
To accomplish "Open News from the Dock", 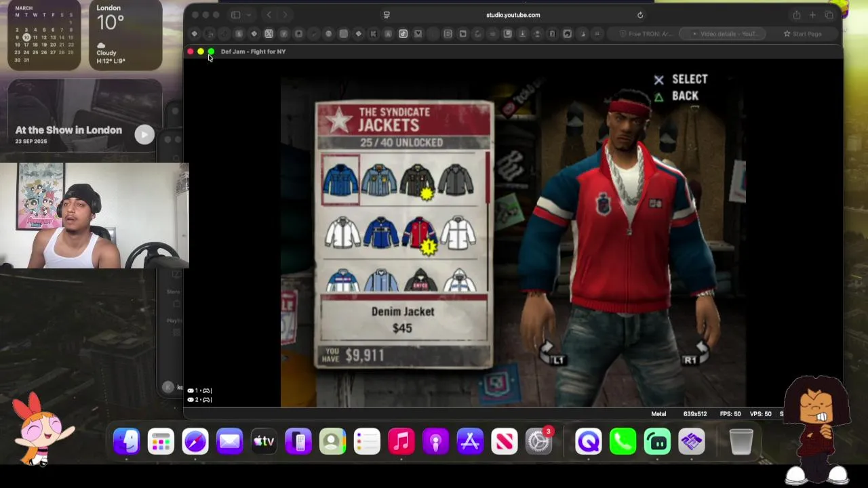I will pos(505,442).
